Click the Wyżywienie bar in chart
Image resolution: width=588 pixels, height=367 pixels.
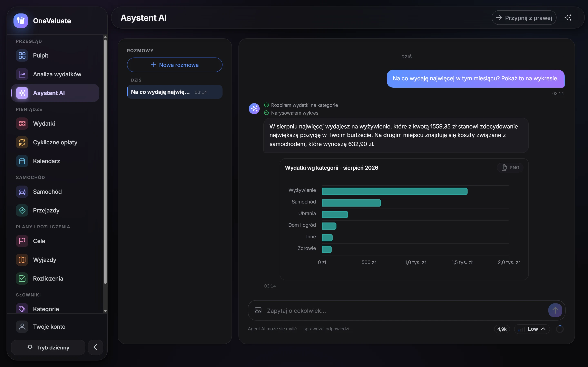(395, 191)
